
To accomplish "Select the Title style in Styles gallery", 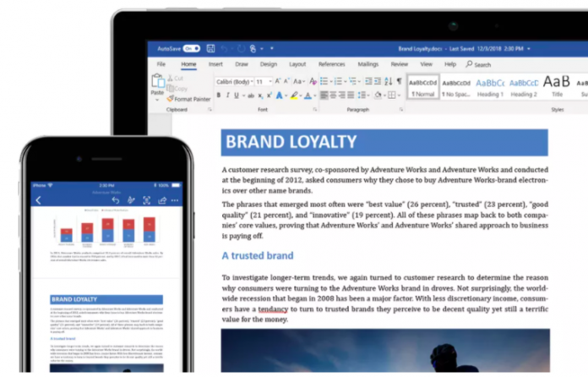I will click(x=557, y=85).
